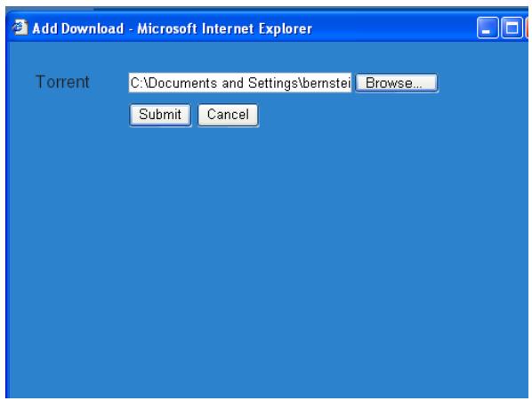
Task: Click the Internet Explorer page icon in title bar
Action: point(20,27)
